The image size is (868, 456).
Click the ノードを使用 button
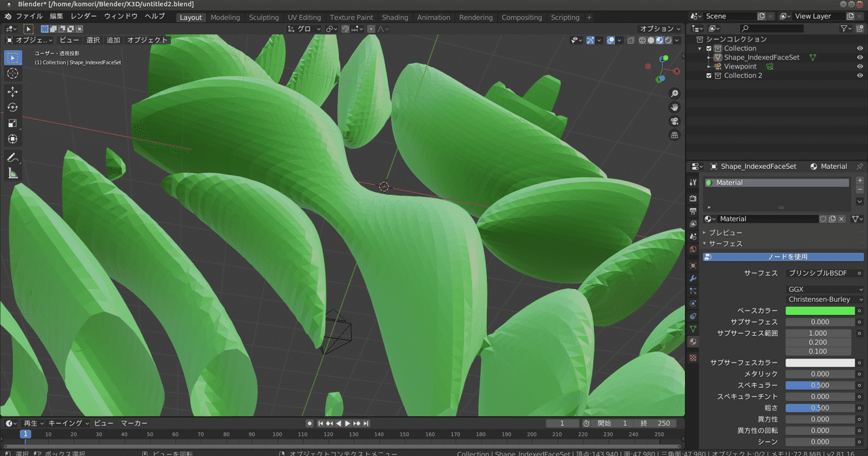coord(783,256)
